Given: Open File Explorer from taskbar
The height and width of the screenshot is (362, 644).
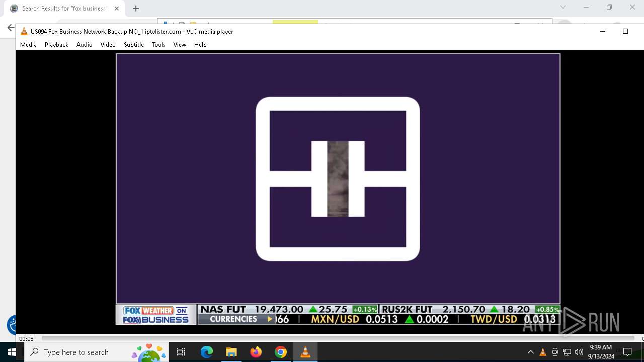Looking at the screenshot, I should pos(231,352).
